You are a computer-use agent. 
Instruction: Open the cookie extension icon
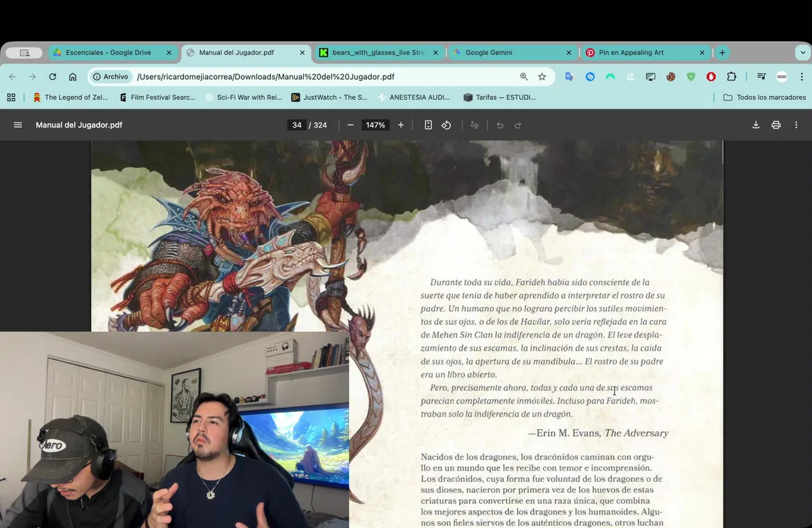tap(670, 76)
